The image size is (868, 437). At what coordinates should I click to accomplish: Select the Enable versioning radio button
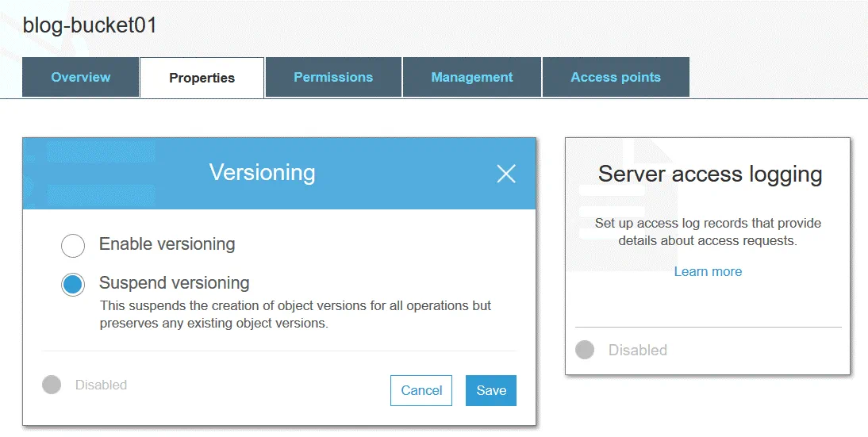pos(73,246)
